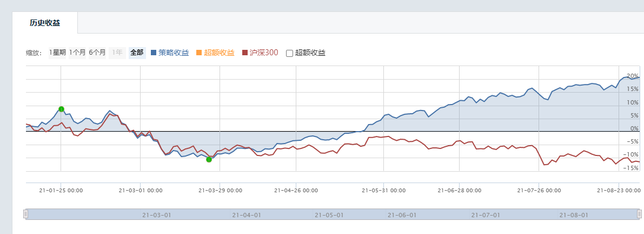
Task: Click the 15% y-axis label
Action: point(633,89)
